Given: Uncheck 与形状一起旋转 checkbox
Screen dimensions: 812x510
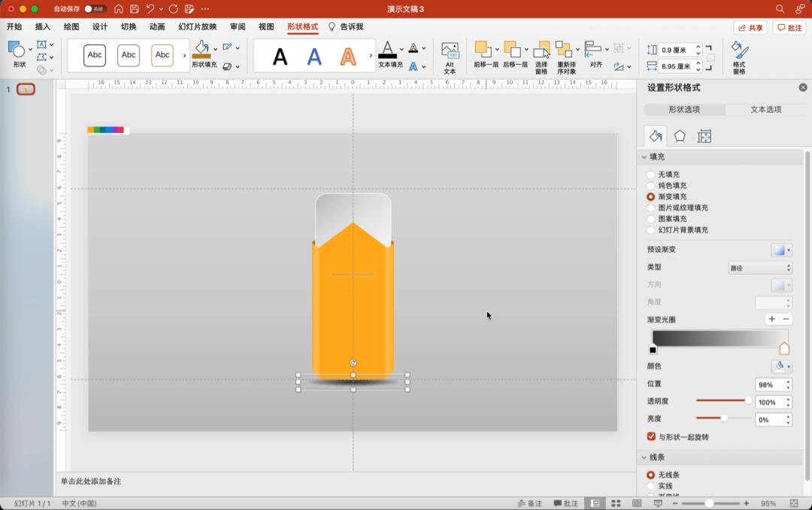Looking at the screenshot, I should point(651,436).
